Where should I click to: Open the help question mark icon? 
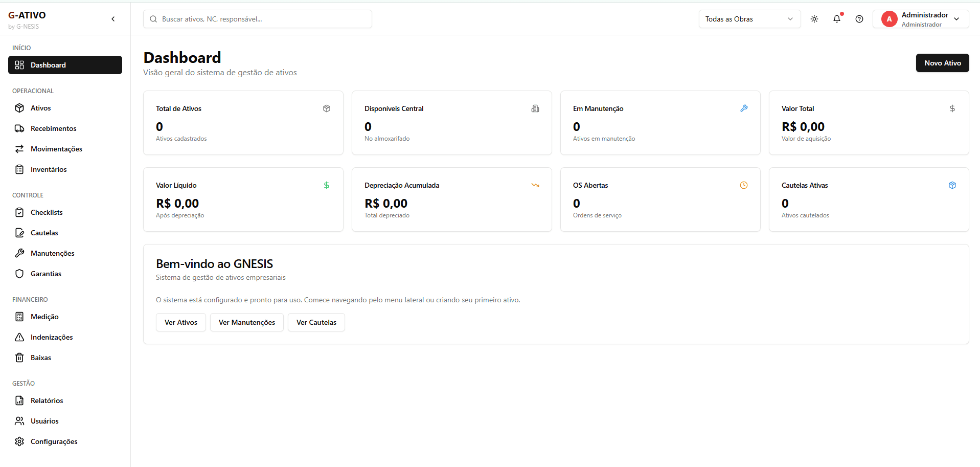pos(859,19)
